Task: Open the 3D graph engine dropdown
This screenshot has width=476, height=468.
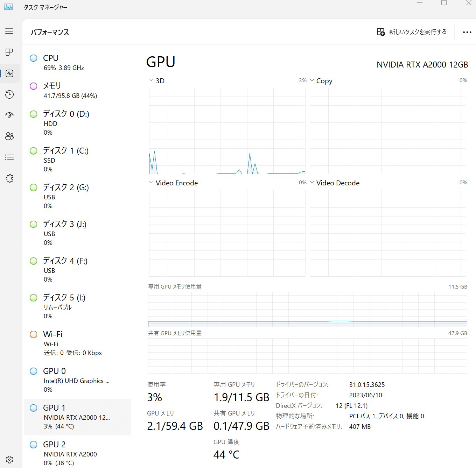Action: pyautogui.click(x=151, y=80)
